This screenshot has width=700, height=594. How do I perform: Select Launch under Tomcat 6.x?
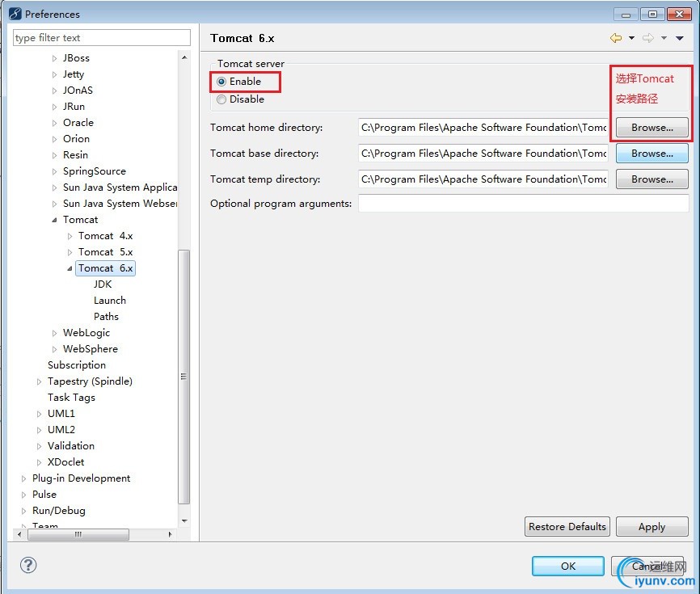click(110, 301)
